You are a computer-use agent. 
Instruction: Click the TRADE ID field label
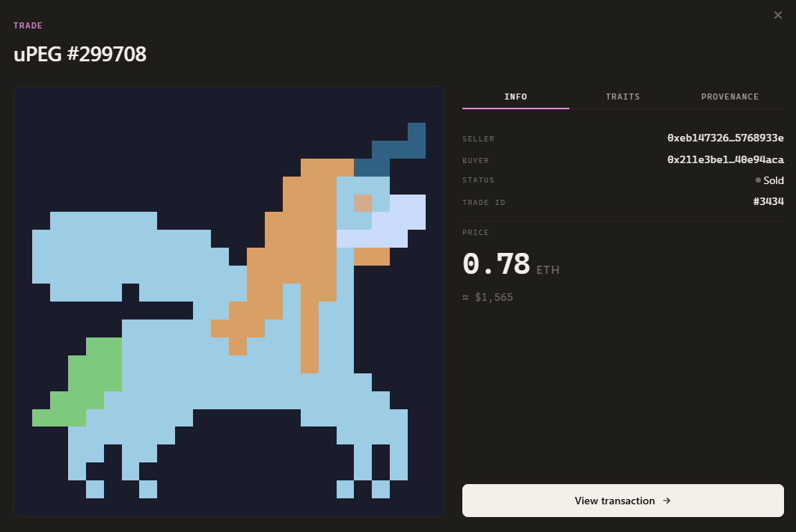click(483, 203)
